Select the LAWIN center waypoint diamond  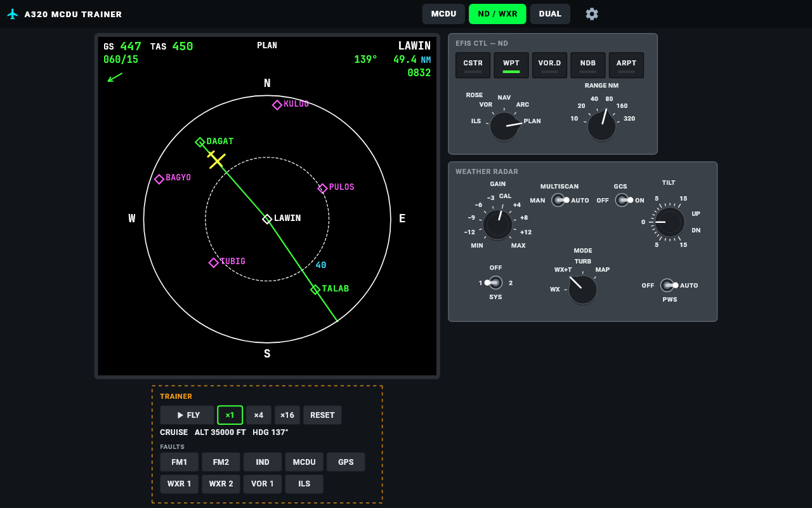click(267, 219)
